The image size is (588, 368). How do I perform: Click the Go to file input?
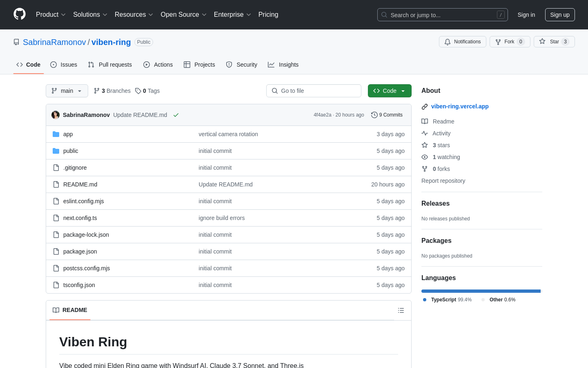314,91
